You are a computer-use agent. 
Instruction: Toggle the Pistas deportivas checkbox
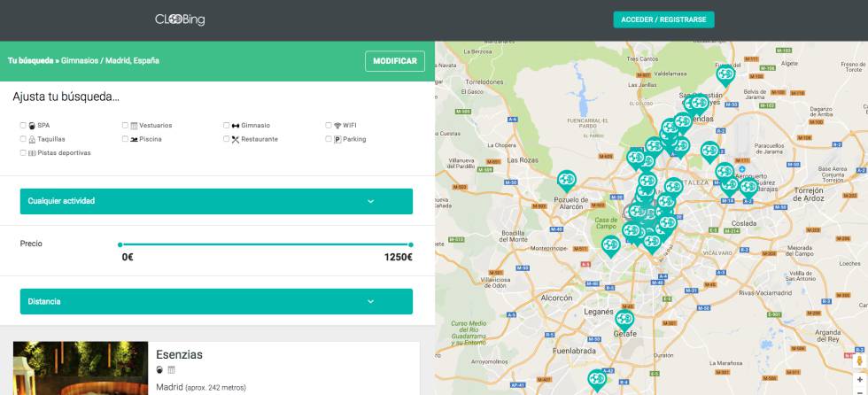point(23,152)
